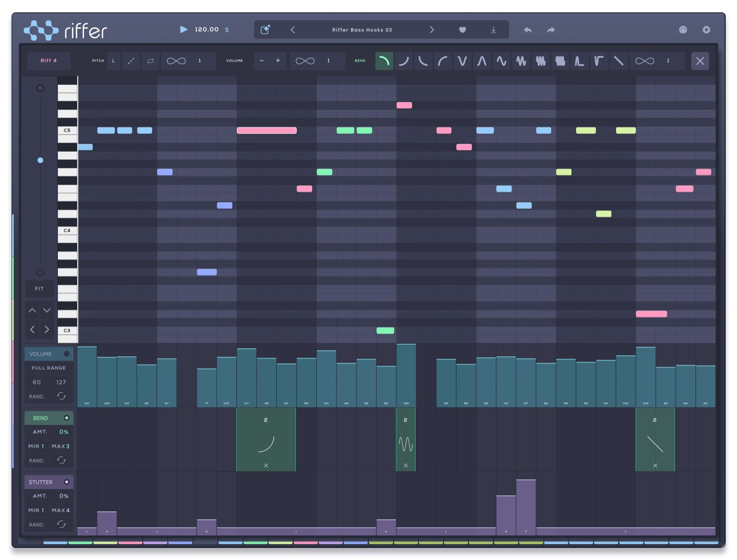The image size is (737, 560).
Task: Click the download/save preset icon
Action: tap(493, 30)
